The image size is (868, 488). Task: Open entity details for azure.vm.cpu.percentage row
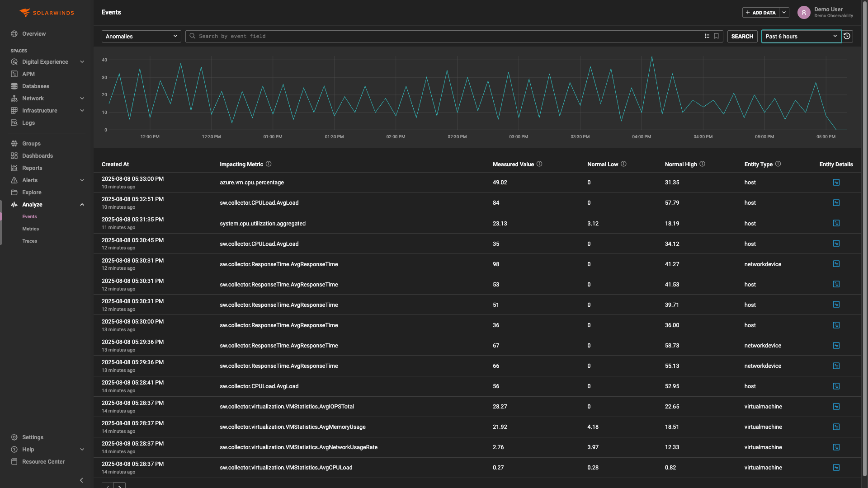[836, 183]
